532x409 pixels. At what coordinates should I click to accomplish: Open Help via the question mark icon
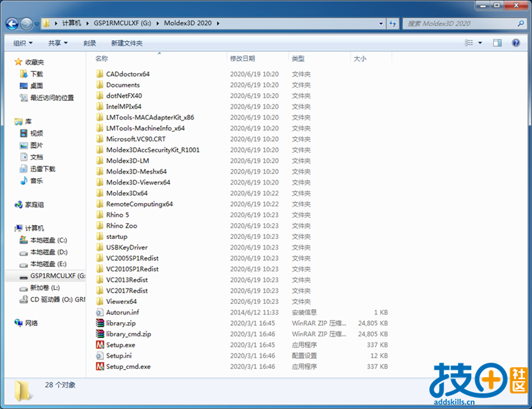[516, 43]
